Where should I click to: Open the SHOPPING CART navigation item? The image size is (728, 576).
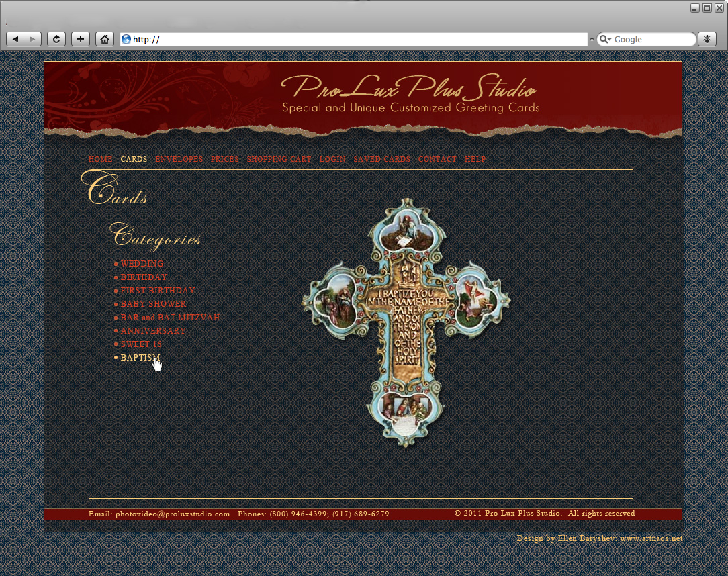tap(279, 159)
